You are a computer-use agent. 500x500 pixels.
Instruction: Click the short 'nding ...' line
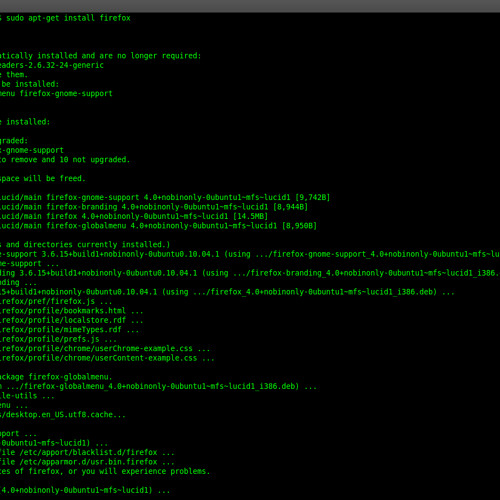[x=18, y=282]
